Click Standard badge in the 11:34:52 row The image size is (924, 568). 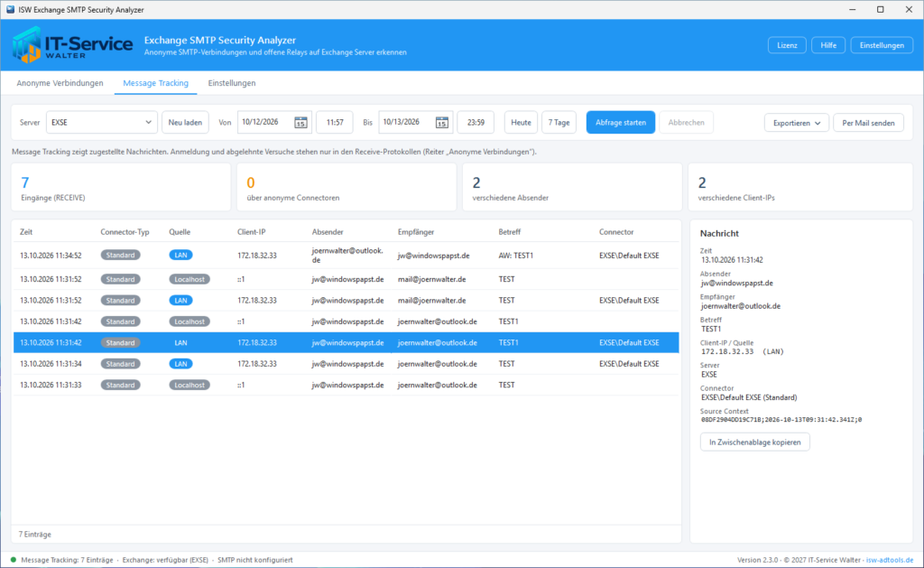[120, 256]
